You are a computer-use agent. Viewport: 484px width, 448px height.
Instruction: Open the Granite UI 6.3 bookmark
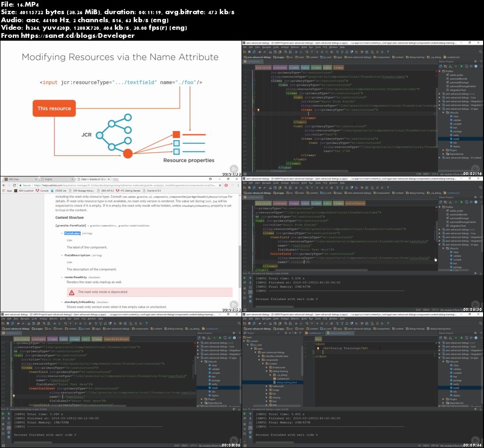pos(152,191)
